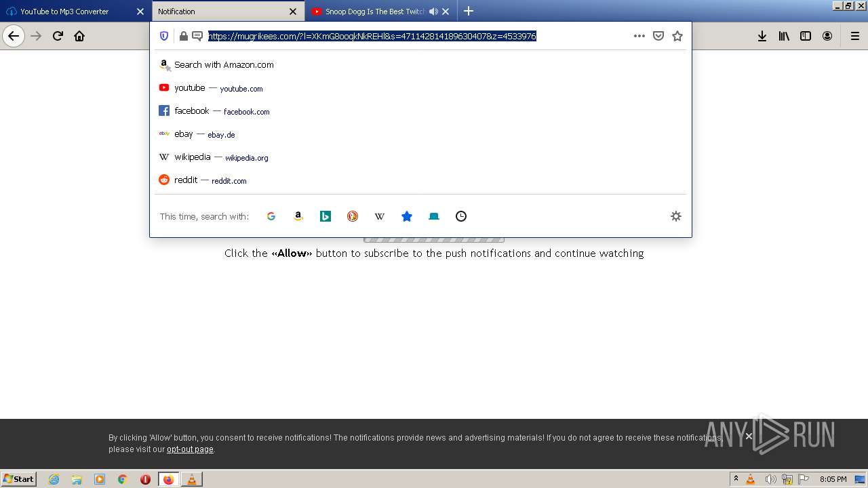868x488 pixels.
Task: Select the reddit.com suggestion
Action: 420,180
